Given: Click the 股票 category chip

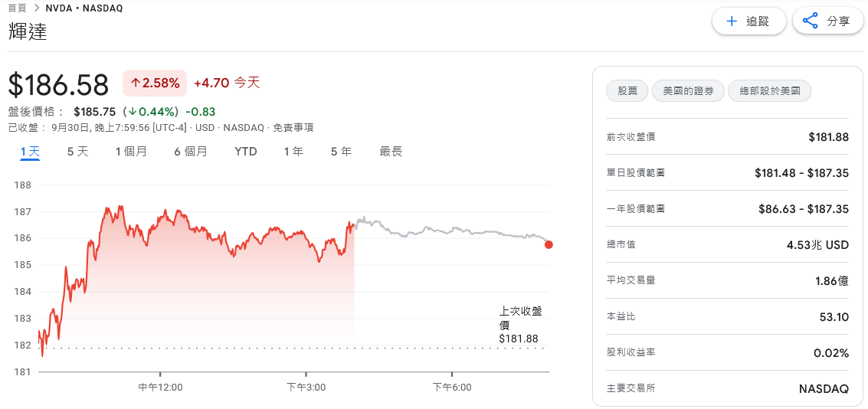Looking at the screenshot, I should (627, 91).
